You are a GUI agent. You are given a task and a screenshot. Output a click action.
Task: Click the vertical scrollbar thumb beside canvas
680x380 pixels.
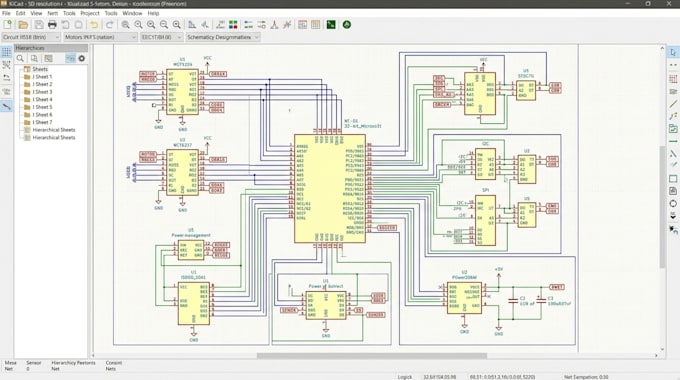pyautogui.click(x=662, y=206)
